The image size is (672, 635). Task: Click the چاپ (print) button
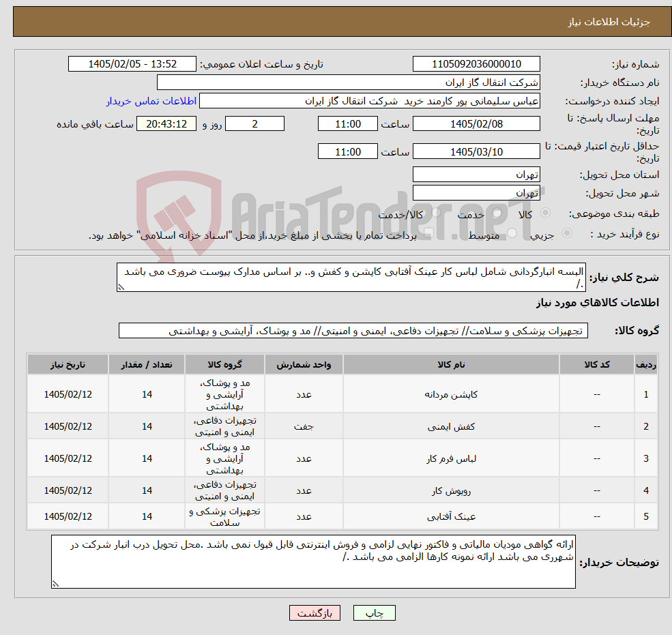(x=374, y=612)
